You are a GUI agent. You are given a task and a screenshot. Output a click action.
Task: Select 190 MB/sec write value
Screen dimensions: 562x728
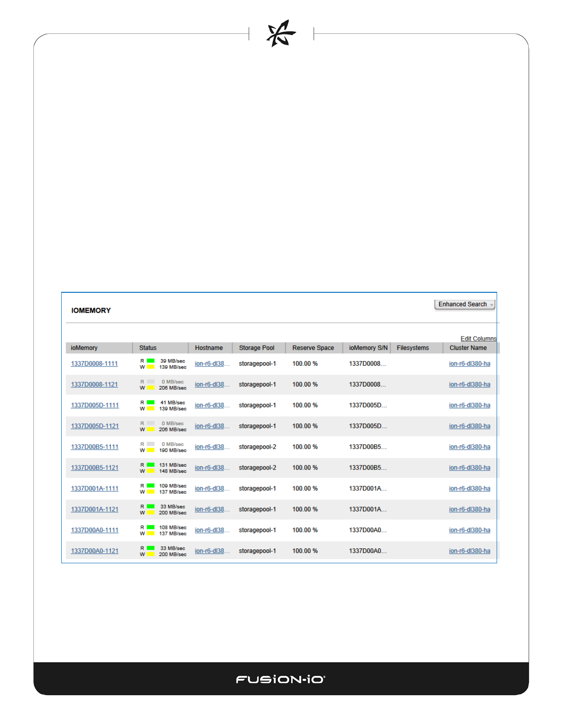coord(172,451)
